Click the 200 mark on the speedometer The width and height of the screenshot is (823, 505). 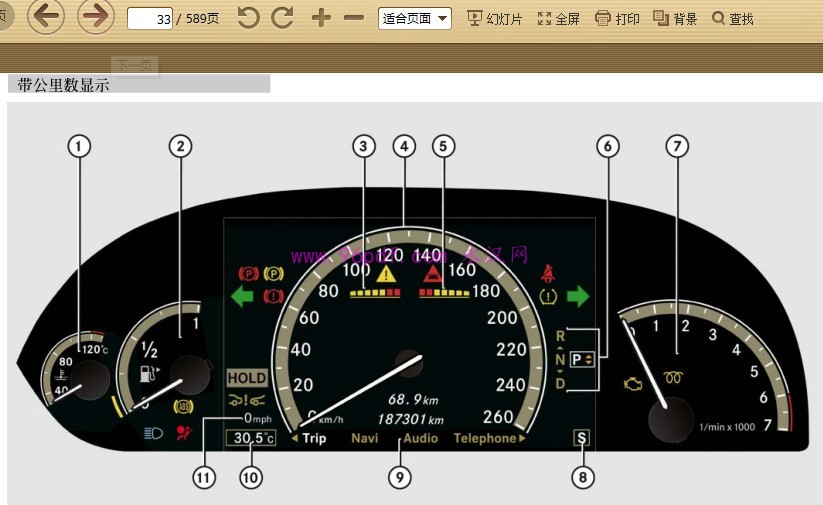[502, 318]
